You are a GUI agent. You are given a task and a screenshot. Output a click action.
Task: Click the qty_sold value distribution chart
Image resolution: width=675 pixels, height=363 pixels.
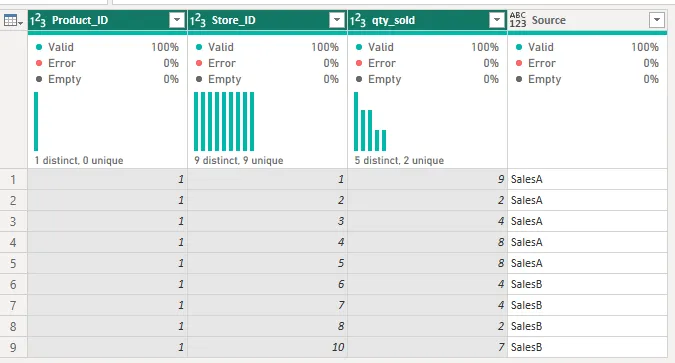370,121
